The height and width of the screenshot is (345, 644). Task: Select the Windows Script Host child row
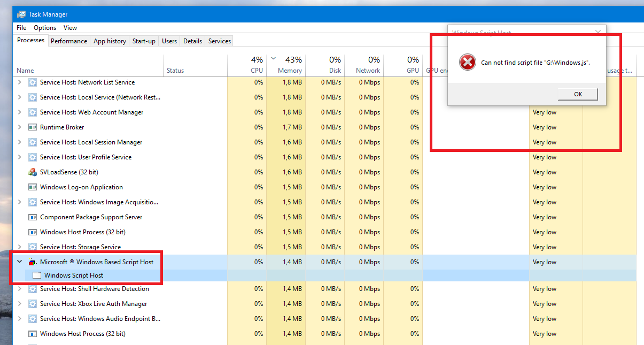(x=74, y=275)
